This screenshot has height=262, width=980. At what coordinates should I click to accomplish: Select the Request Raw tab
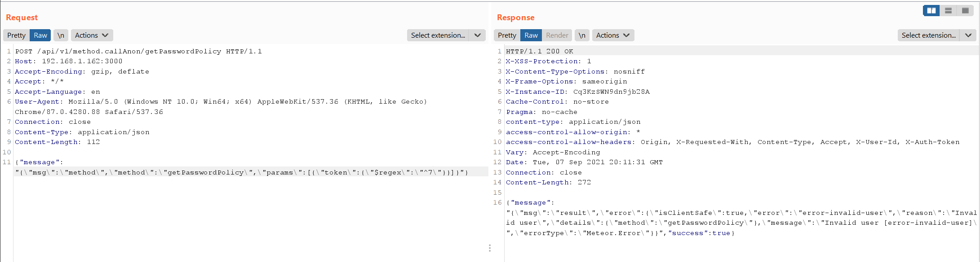pyautogui.click(x=40, y=35)
